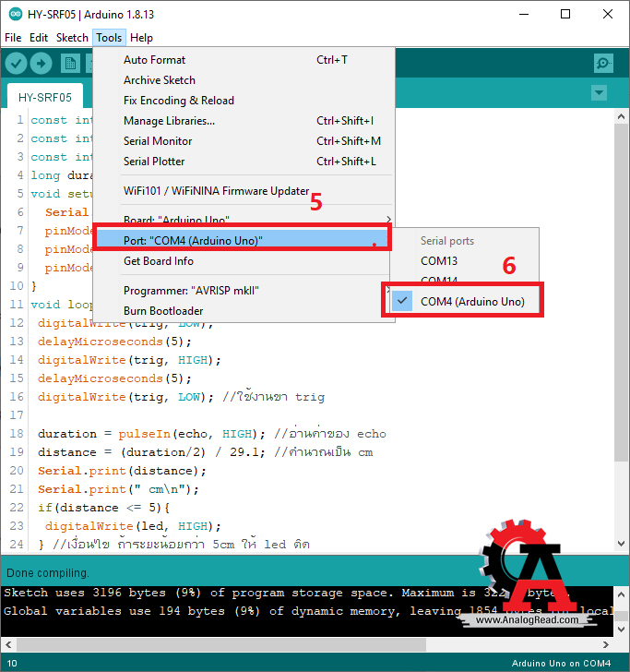Image resolution: width=630 pixels, height=672 pixels.
Task: Click console scrollbar down arrow
Action: (x=622, y=630)
